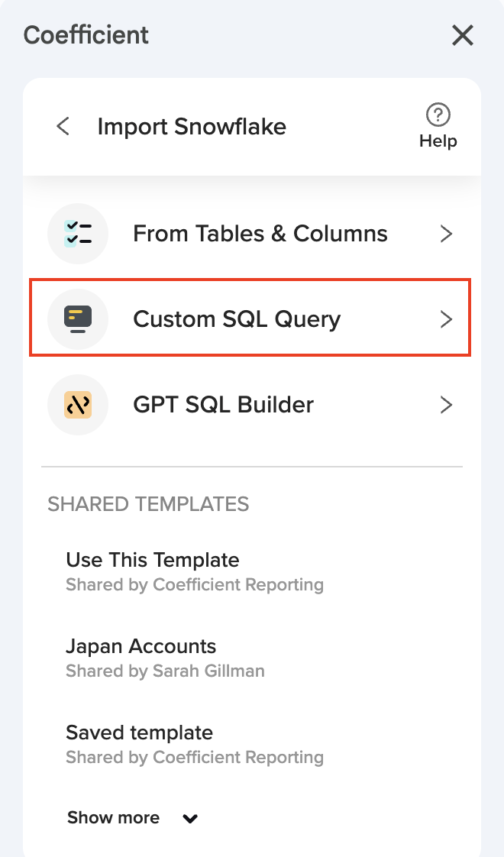Screen dimensions: 504x857
Task: Select the From Tables & Columns option
Action: click(260, 234)
